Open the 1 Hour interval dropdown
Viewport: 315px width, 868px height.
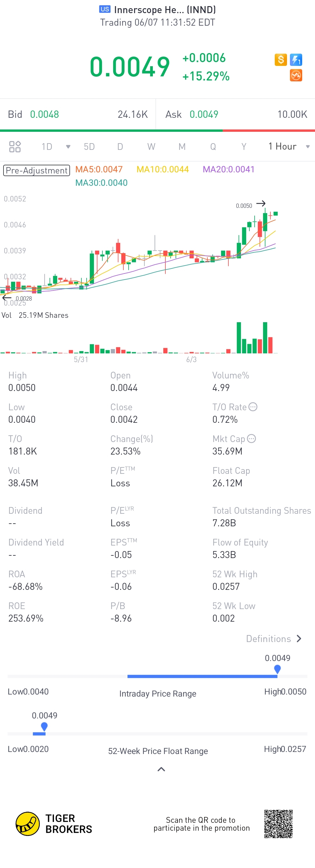pyautogui.click(x=289, y=146)
